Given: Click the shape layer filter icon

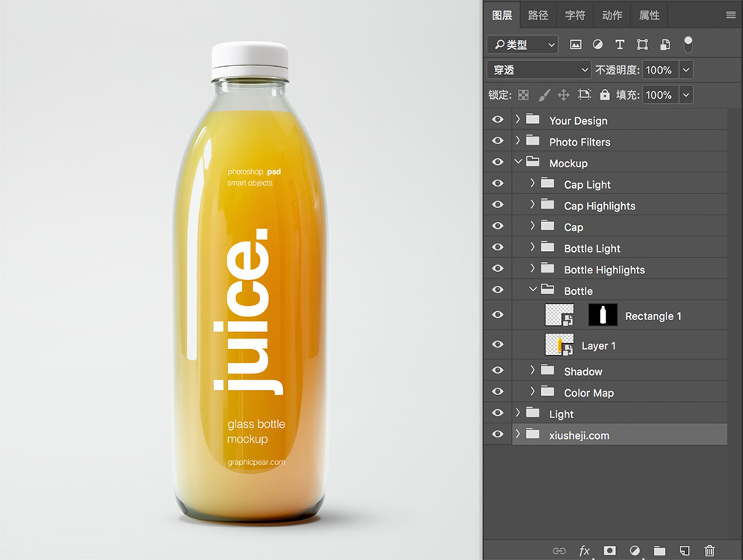Looking at the screenshot, I should tap(642, 45).
